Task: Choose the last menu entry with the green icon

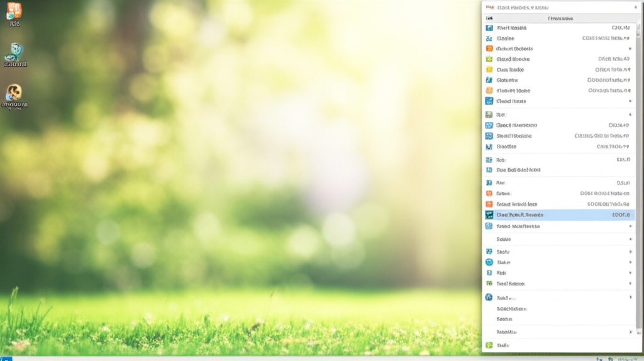Action: 503,345
